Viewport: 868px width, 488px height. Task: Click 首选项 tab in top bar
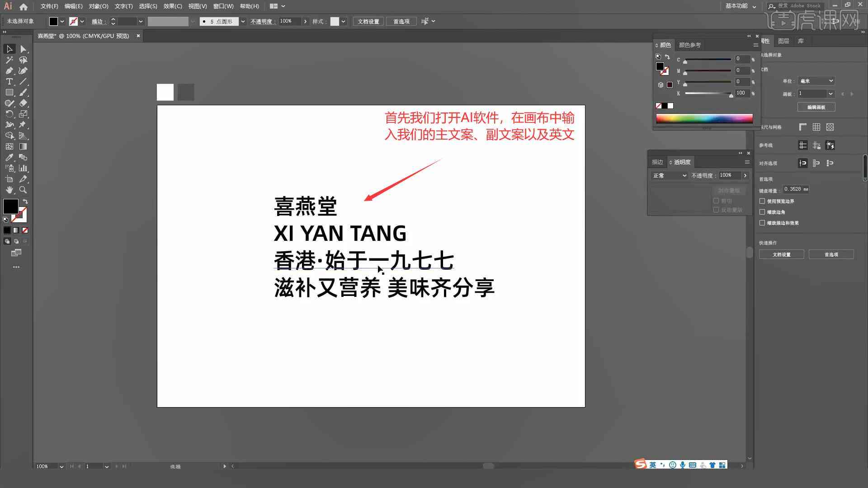400,21
